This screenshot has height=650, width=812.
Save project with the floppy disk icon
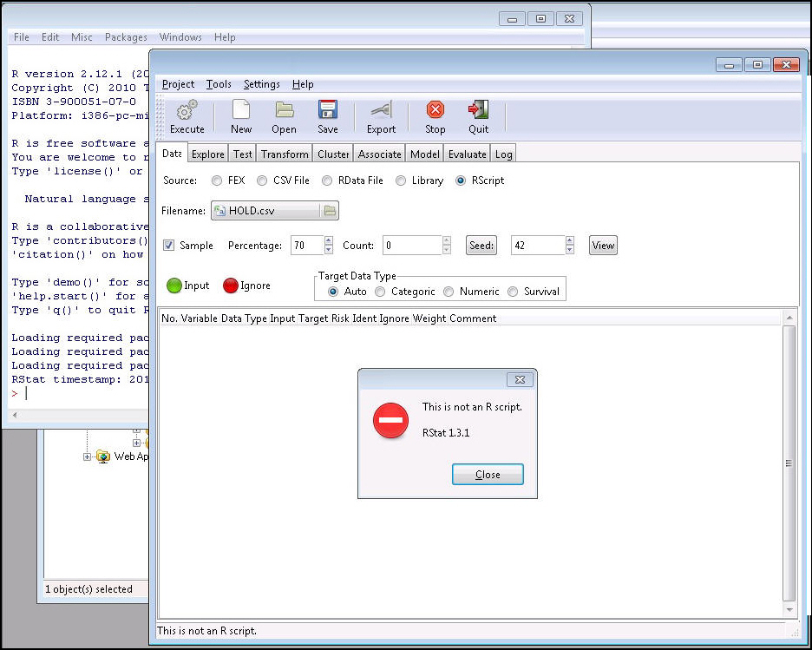[328, 110]
